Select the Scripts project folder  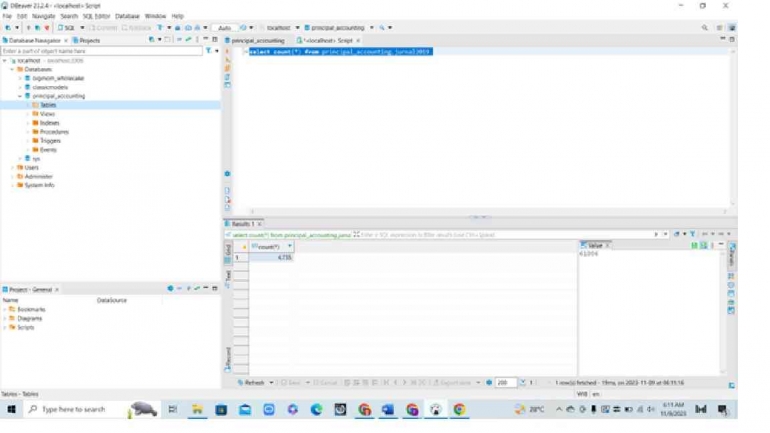[x=26, y=327]
